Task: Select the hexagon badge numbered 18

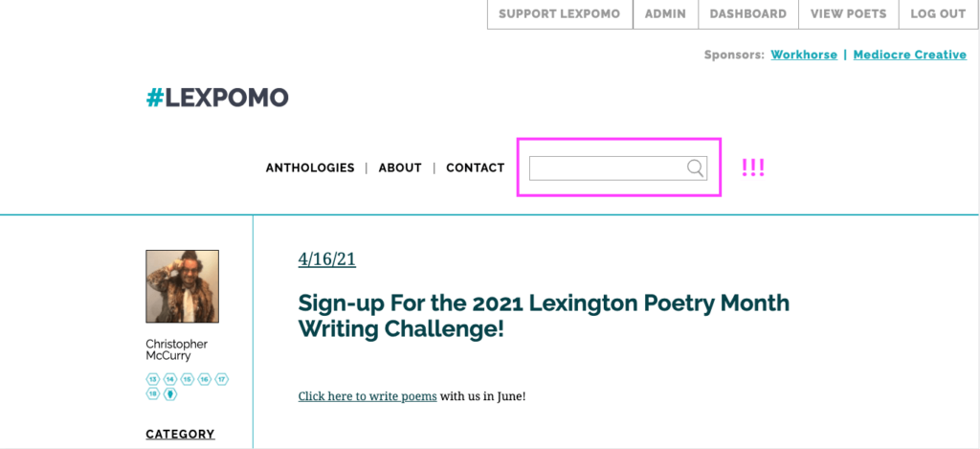Action: click(x=153, y=394)
